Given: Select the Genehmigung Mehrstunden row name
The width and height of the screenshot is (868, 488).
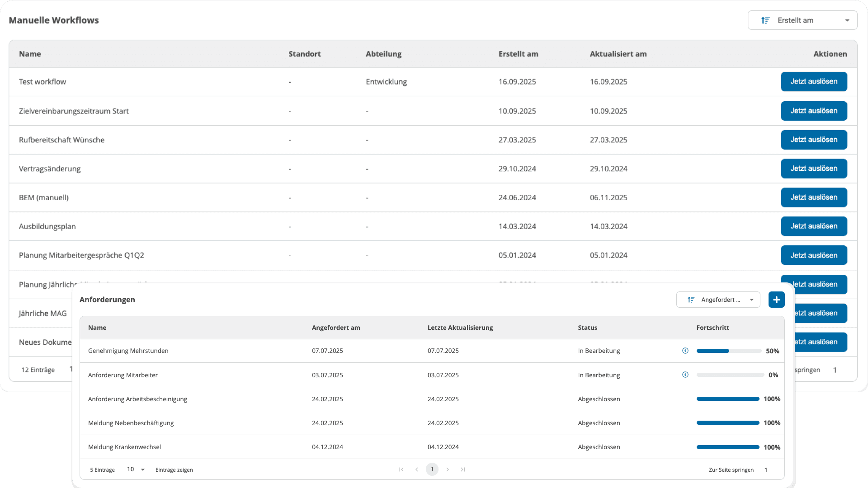Looking at the screenshot, I should pos(128,351).
